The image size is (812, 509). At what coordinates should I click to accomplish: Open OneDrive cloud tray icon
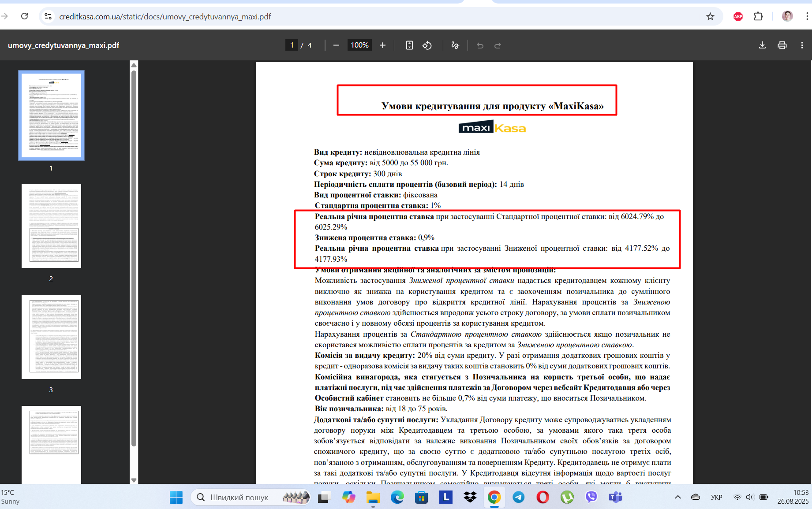pos(696,497)
